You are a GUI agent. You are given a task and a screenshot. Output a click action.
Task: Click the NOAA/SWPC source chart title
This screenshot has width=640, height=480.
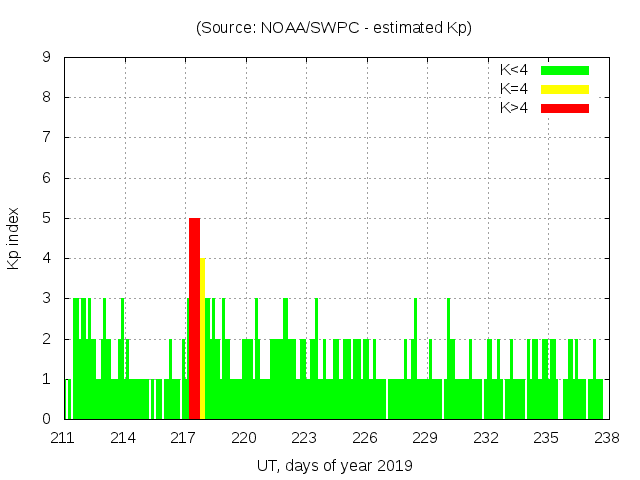point(334,28)
